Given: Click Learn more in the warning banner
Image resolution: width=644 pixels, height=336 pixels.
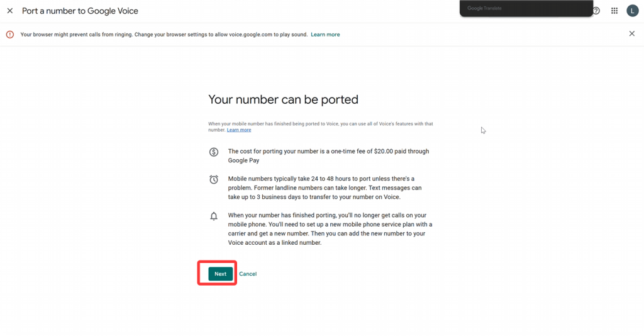Looking at the screenshot, I should click(325, 35).
